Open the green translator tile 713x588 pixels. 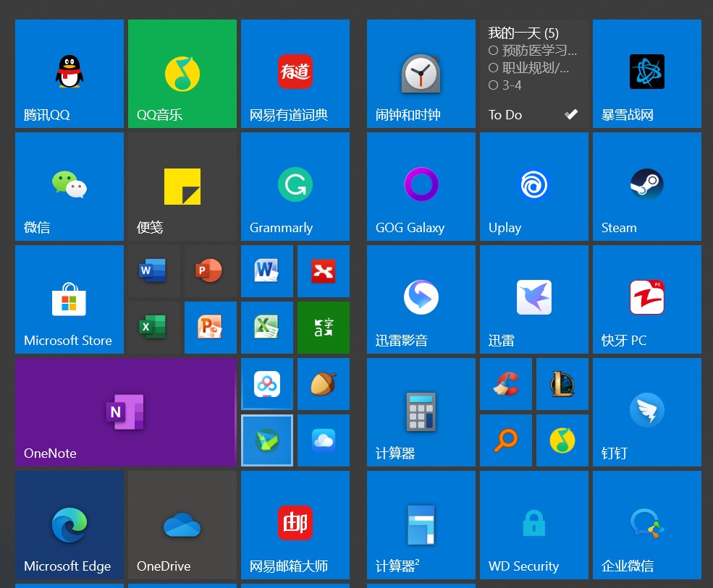click(x=324, y=328)
